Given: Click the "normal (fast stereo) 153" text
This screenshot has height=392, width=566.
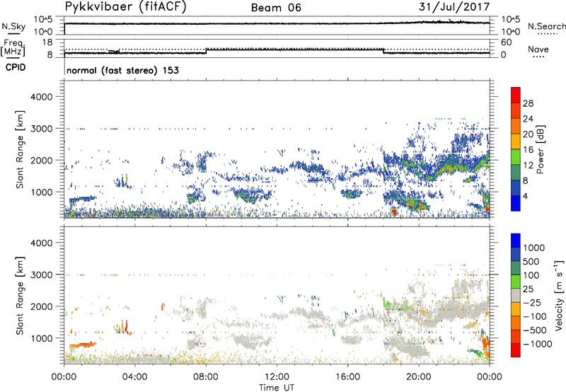Looking at the screenshot, I should [122, 70].
